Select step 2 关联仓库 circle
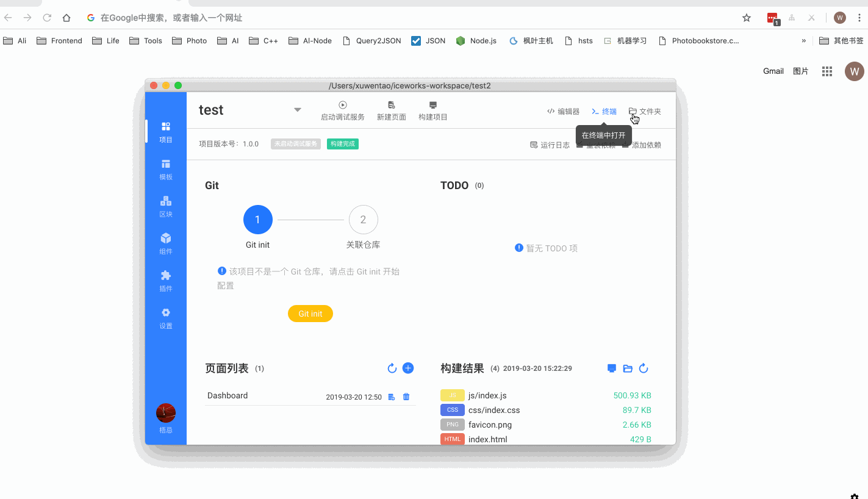Image resolution: width=868 pixels, height=499 pixels. (x=364, y=220)
